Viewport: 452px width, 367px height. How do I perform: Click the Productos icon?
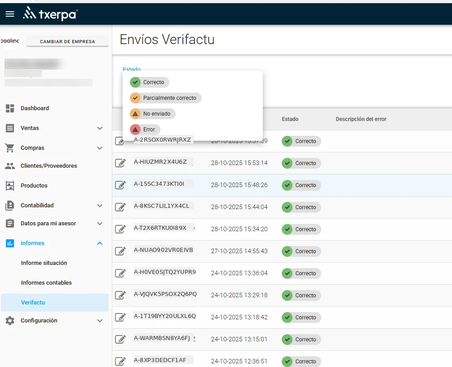10,185
